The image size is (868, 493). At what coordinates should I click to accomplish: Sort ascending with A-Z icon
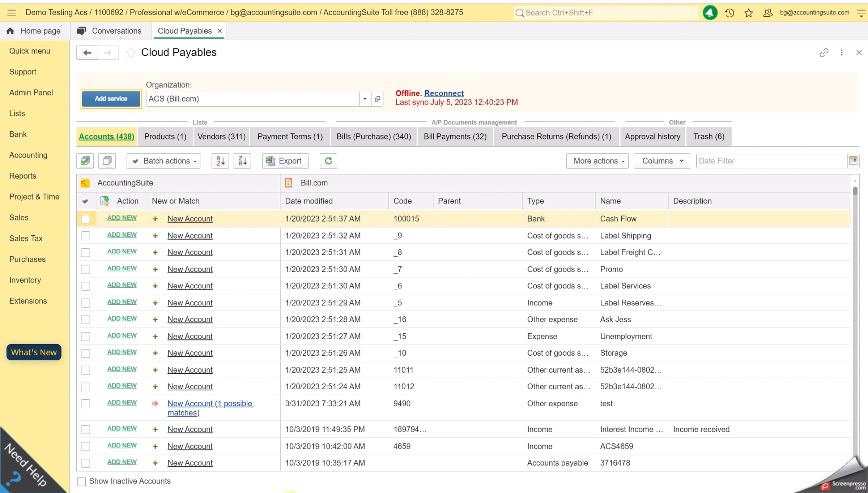tap(220, 161)
